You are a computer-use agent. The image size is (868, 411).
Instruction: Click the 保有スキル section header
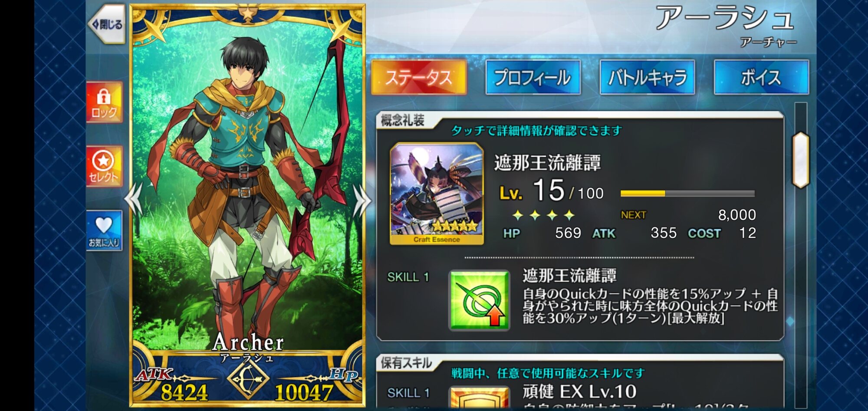pyautogui.click(x=406, y=363)
